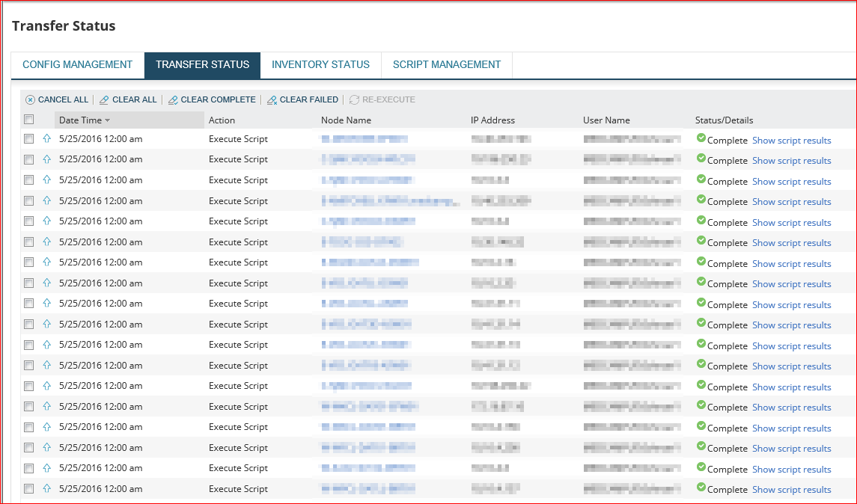Viewport: 857px width, 504px height.
Task: Open the Config Management tab
Action: [78, 65]
